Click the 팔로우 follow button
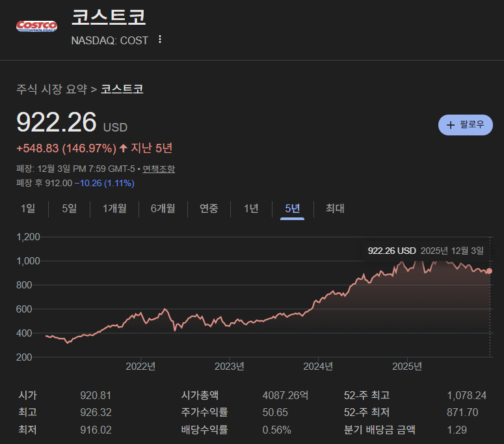The height and width of the screenshot is (444, 504). click(465, 125)
